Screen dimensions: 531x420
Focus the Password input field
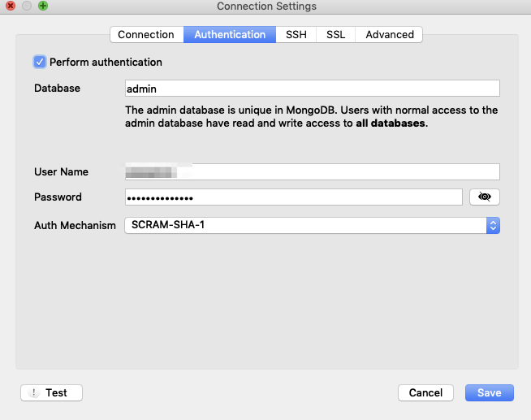click(x=294, y=197)
